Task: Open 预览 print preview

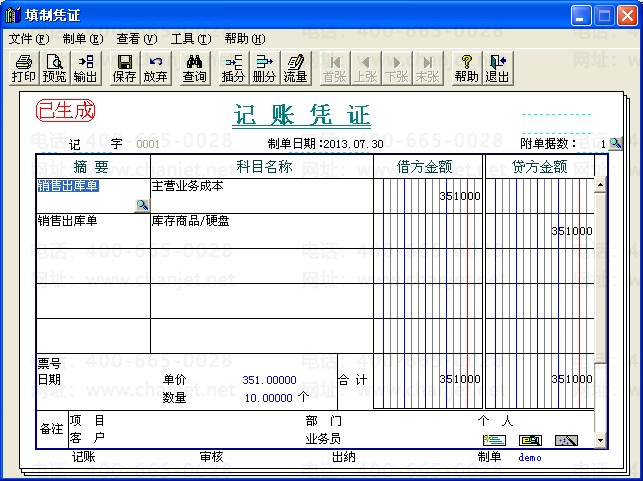Action: [54, 68]
